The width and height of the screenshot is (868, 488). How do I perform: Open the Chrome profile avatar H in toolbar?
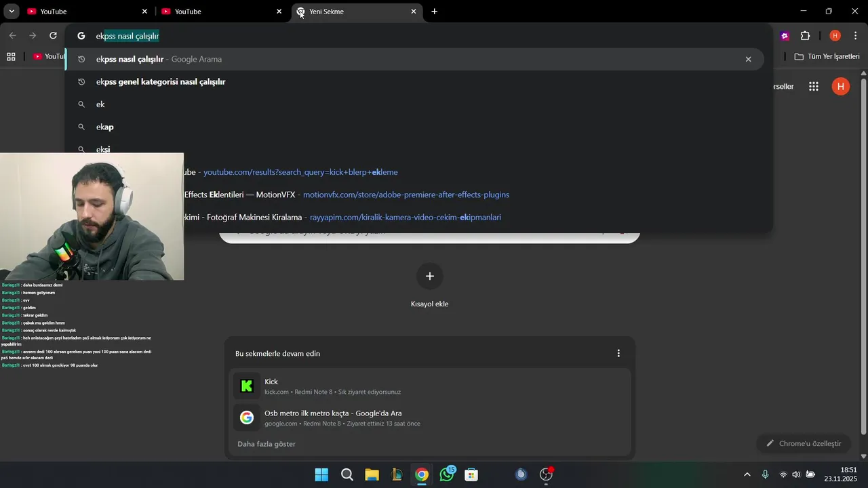click(x=835, y=36)
